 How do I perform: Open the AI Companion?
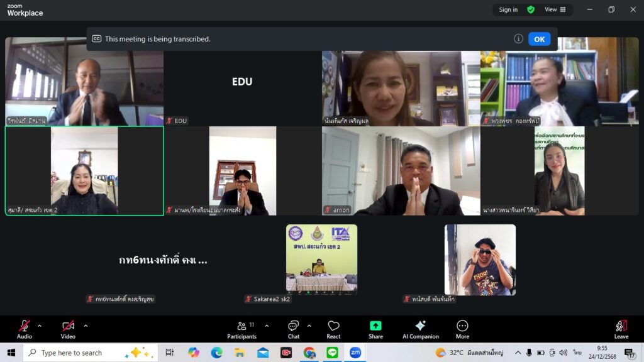(x=420, y=329)
